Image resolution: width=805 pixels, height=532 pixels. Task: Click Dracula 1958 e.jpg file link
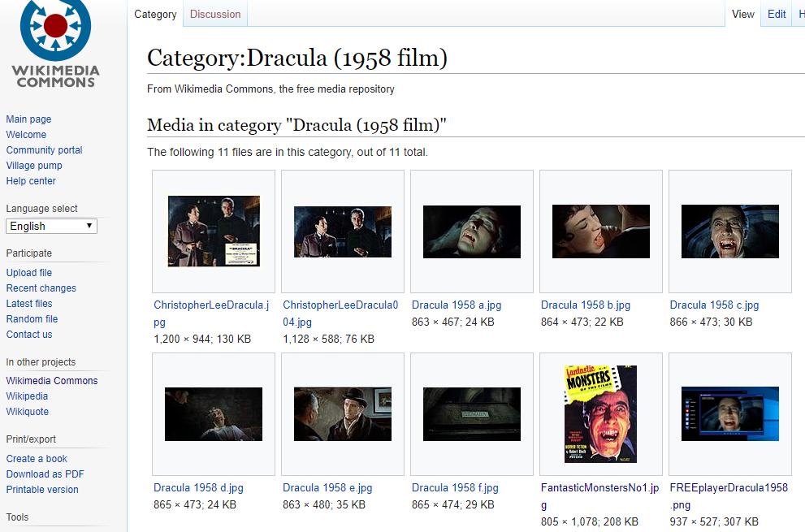coord(327,488)
